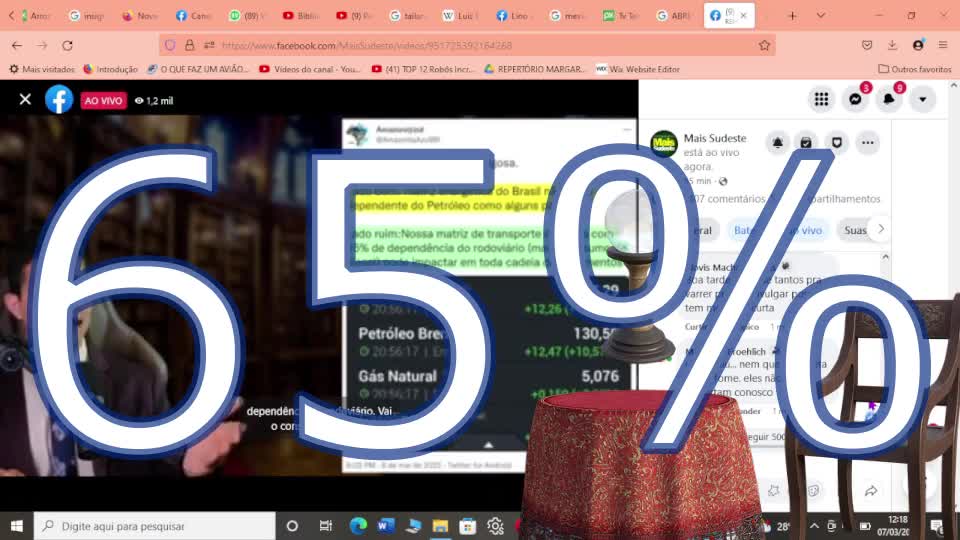The width and height of the screenshot is (960, 540).
Task: Open the Firefox hamburger menu
Action: tap(943, 45)
